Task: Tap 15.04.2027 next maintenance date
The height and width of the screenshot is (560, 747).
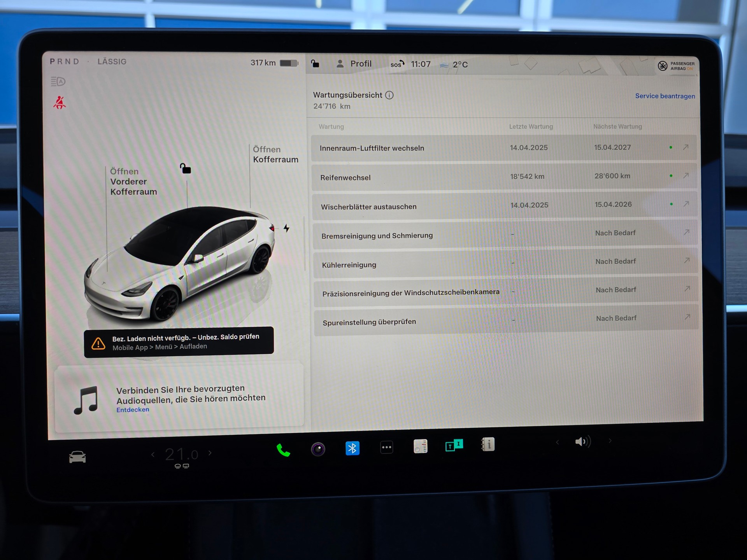Action: click(612, 147)
